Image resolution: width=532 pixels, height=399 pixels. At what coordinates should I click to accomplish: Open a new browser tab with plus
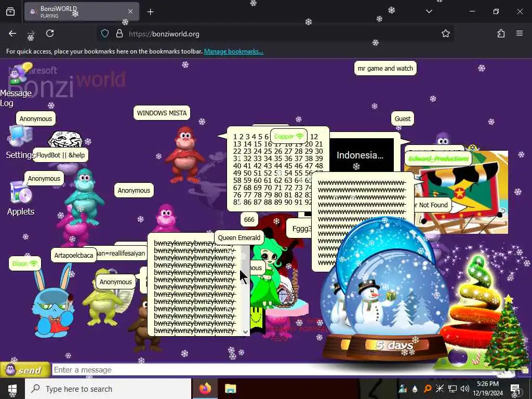(x=150, y=12)
